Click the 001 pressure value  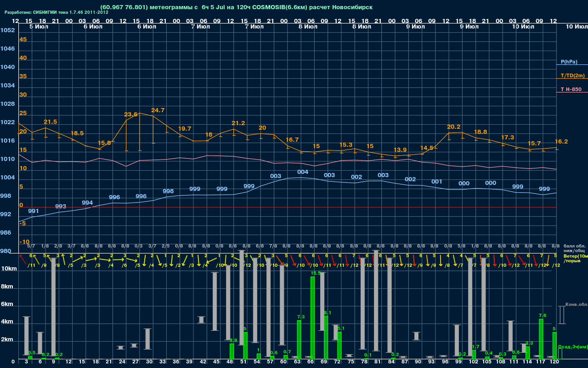point(437,182)
